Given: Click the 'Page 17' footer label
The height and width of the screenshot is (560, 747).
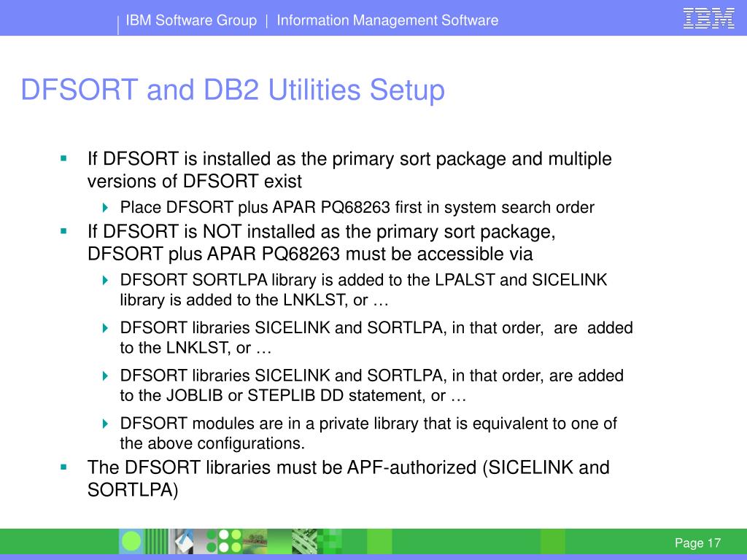Looking at the screenshot, I should click(697, 542).
